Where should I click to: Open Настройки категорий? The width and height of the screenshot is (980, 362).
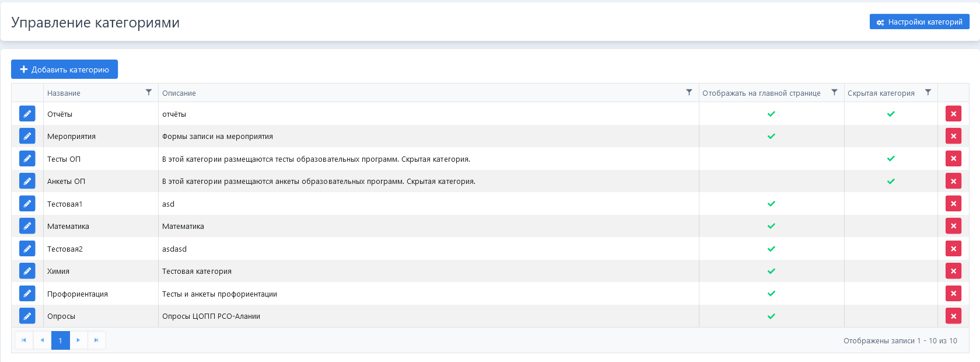pyautogui.click(x=919, y=22)
